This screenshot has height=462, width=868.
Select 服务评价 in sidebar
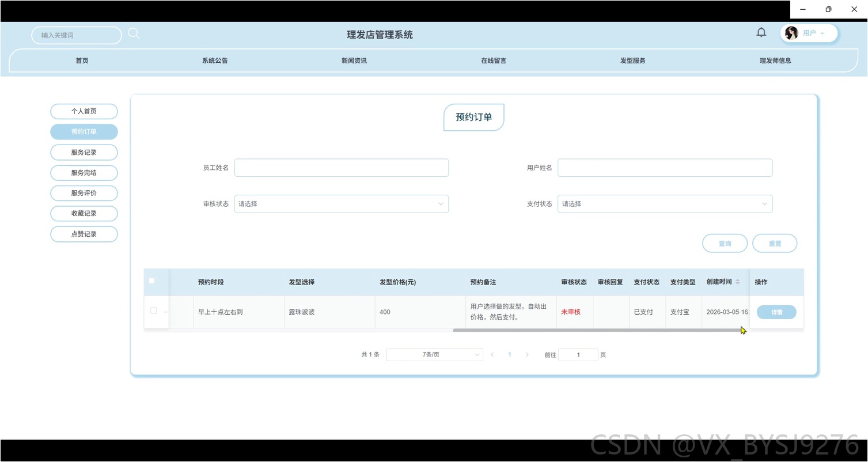coord(84,193)
